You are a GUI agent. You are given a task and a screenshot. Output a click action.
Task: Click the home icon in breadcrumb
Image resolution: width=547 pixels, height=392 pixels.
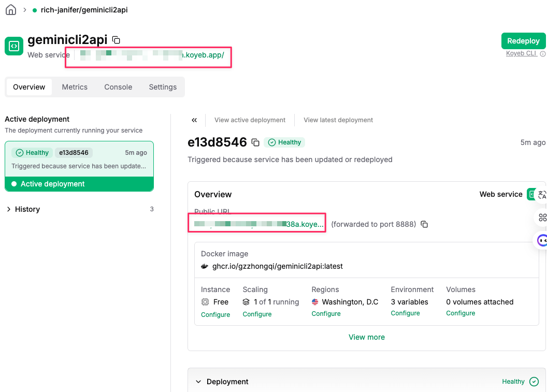[x=10, y=10]
